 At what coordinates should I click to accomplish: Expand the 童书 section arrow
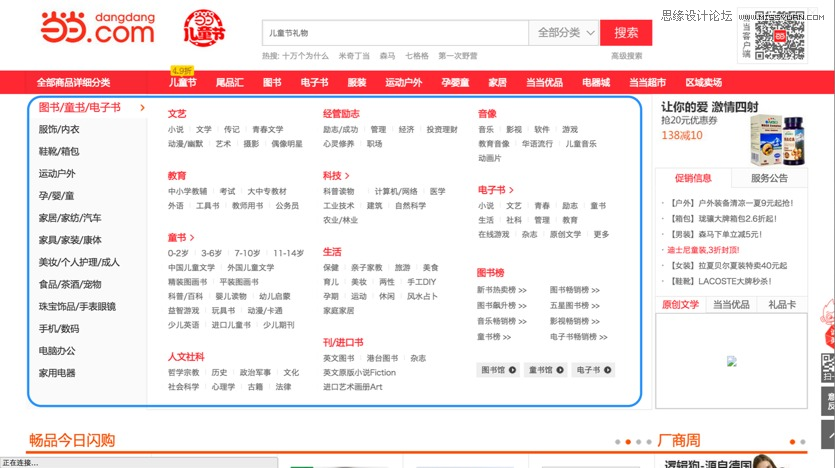(x=192, y=237)
